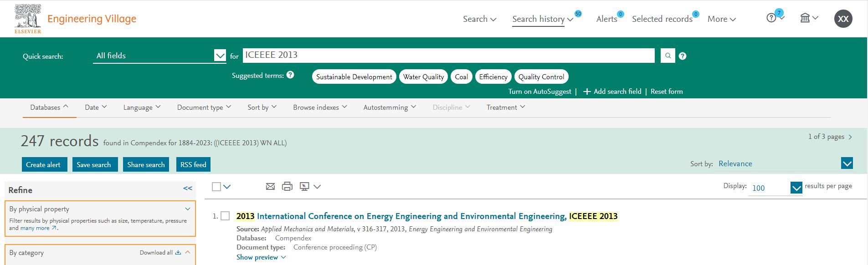The width and height of the screenshot is (868, 265).
Task: Open the Databases tab
Action: (x=49, y=107)
